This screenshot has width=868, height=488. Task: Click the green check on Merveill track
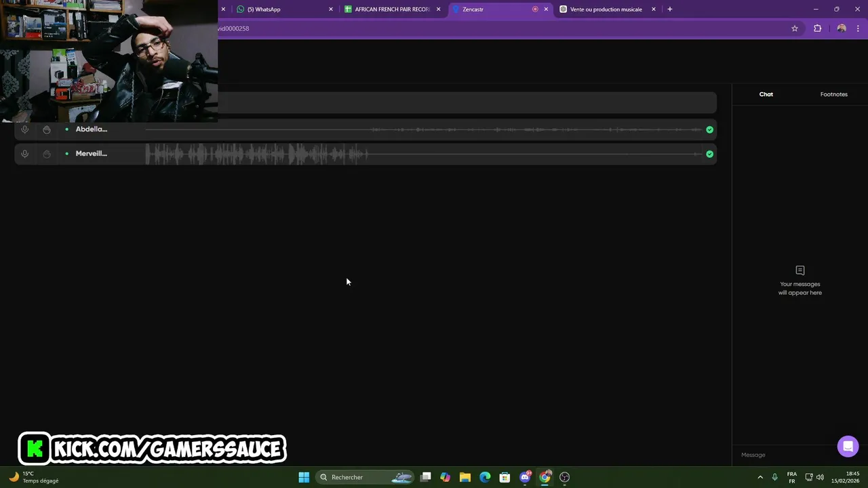709,154
